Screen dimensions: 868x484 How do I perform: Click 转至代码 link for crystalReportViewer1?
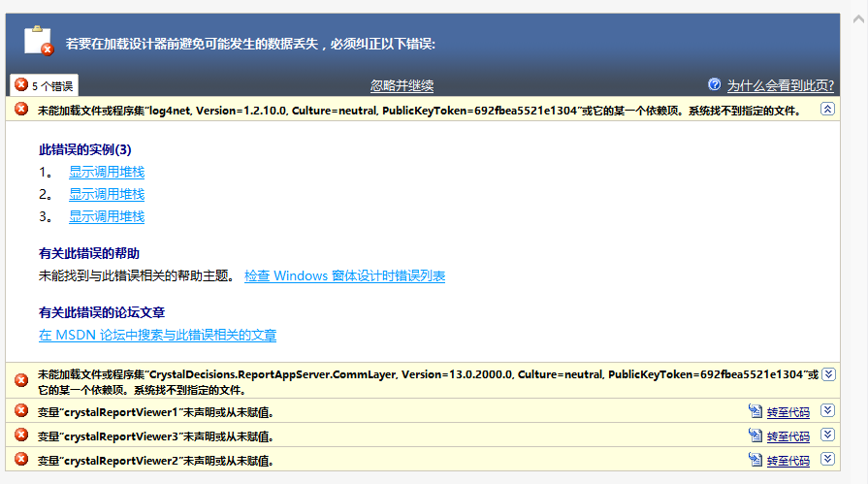point(788,412)
